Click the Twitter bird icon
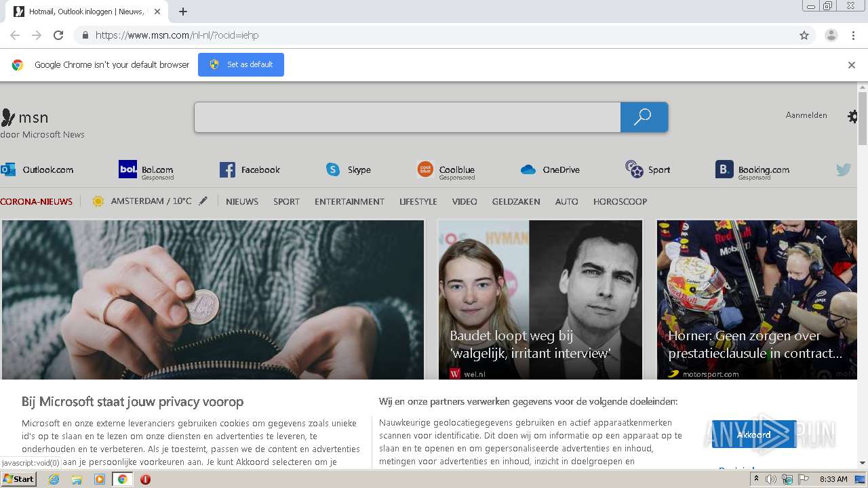The height and width of the screenshot is (488, 868). coord(844,169)
